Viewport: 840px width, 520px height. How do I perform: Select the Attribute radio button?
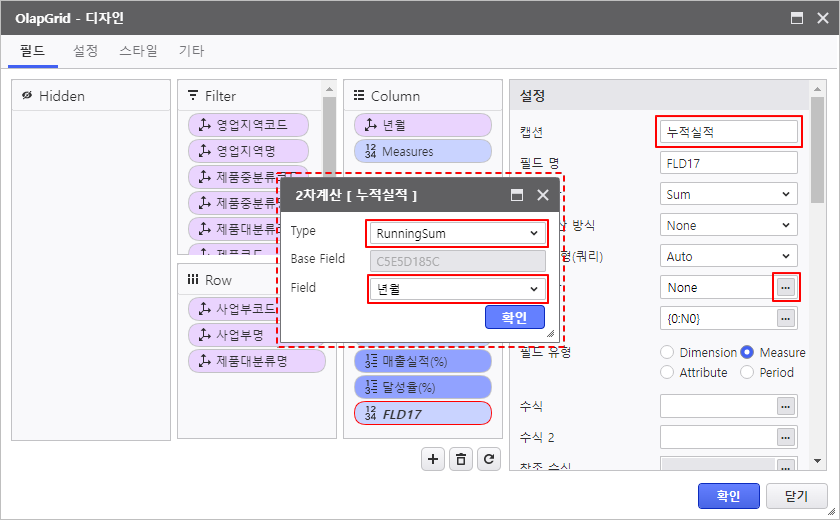[x=667, y=372]
